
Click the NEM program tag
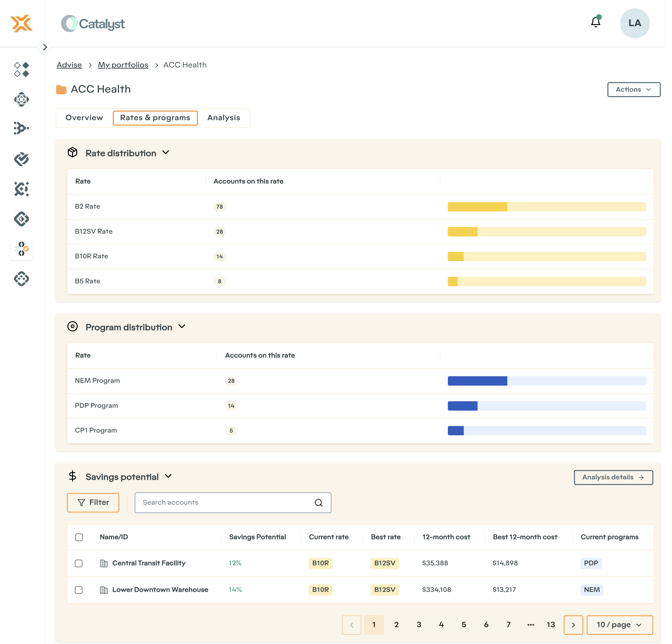tap(592, 590)
